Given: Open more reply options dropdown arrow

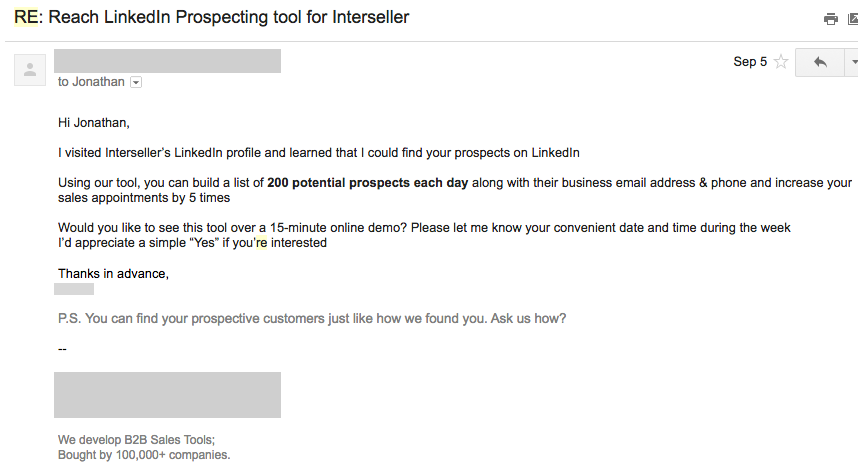Looking at the screenshot, I should coord(853,62).
